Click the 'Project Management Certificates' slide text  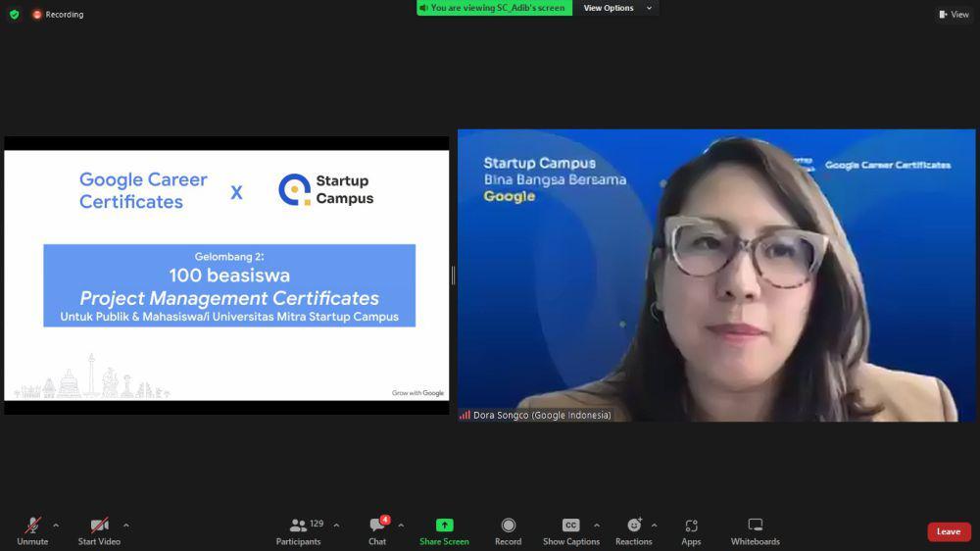click(229, 298)
